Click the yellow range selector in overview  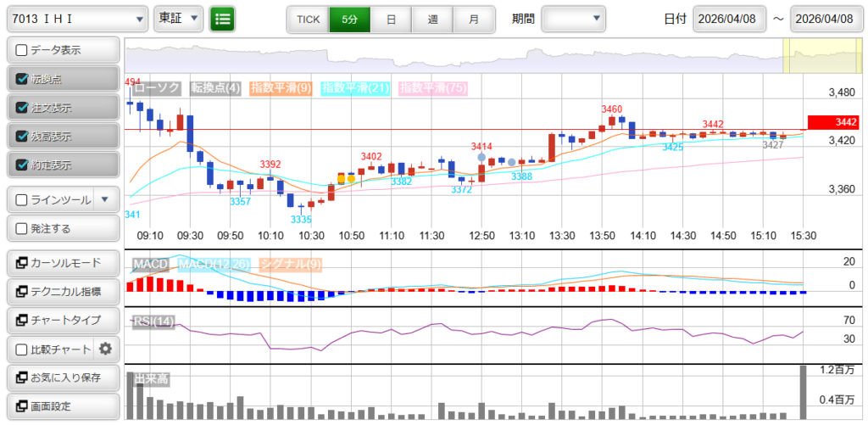click(810, 56)
